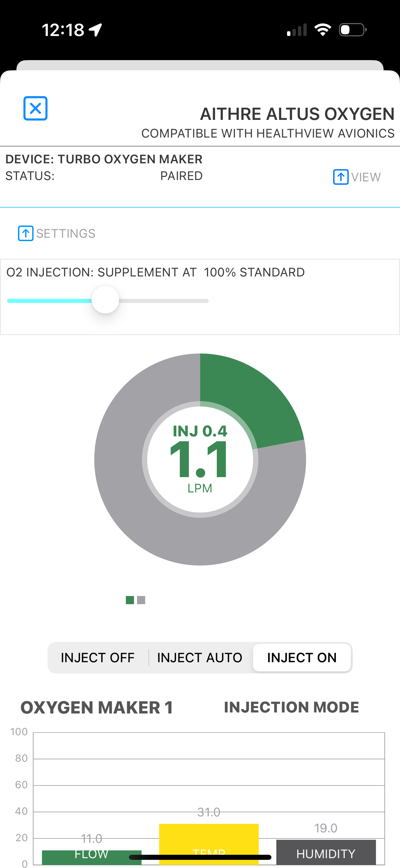Screen dimensions: 400x868
Task: Select INJECT ON mode
Action: pos(302,658)
